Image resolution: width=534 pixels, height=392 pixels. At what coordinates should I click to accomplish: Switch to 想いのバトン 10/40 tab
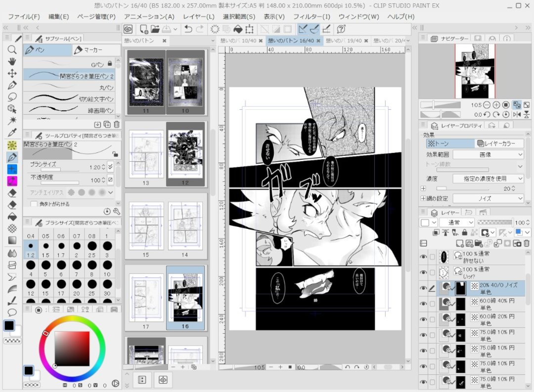click(238, 41)
